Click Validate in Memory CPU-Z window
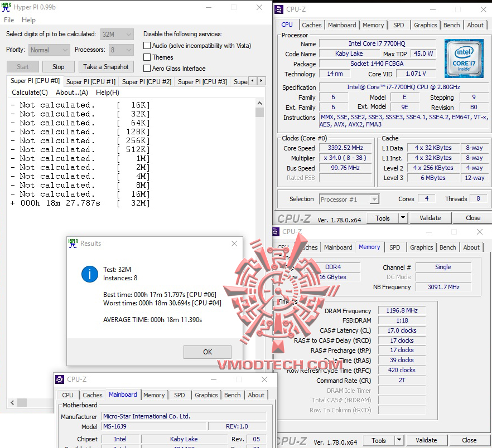This screenshot has width=492, height=448. coord(426,440)
